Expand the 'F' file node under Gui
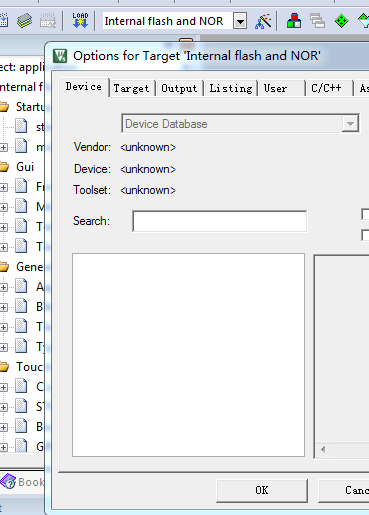This screenshot has width=369, height=515. (x=4, y=187)
